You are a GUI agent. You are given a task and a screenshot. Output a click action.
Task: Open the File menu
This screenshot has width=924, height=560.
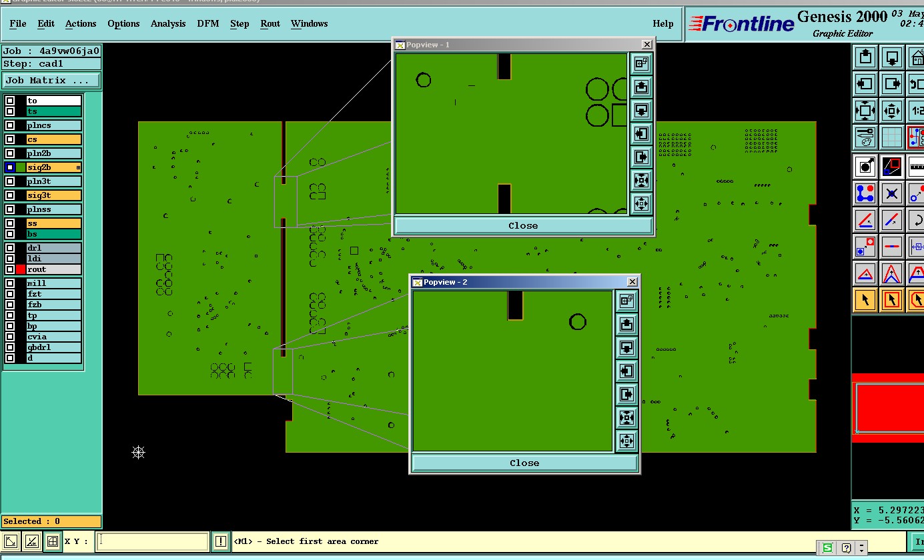tap(18, 23)
